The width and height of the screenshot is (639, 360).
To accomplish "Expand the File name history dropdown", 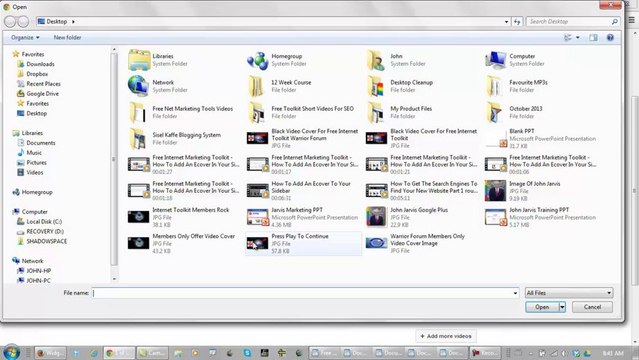I will click(515, 293).
